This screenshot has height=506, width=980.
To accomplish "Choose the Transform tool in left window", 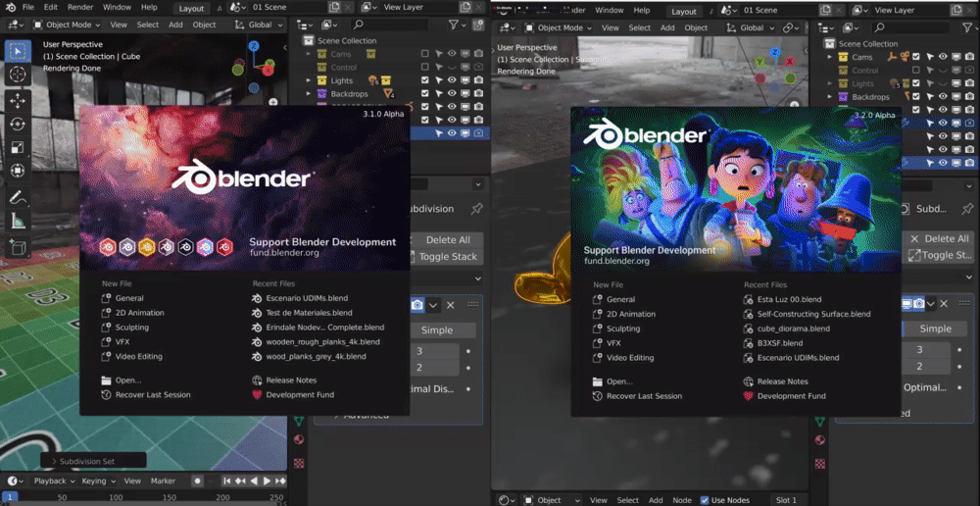I will [18, 171].
